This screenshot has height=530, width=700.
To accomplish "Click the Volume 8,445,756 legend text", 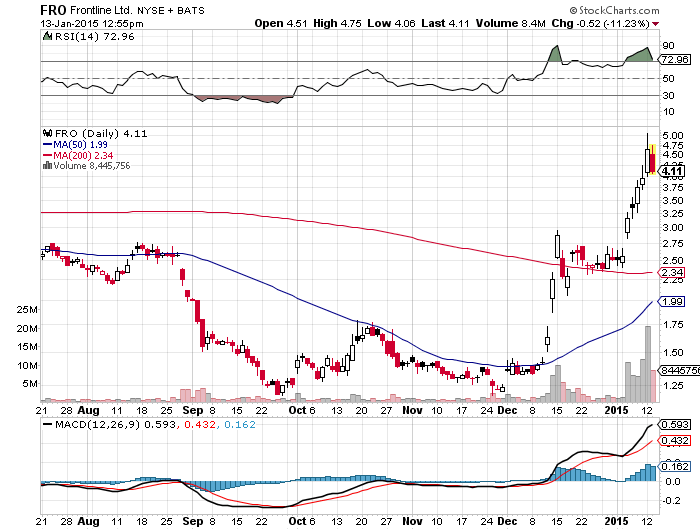I will click(x=92, y=166).
